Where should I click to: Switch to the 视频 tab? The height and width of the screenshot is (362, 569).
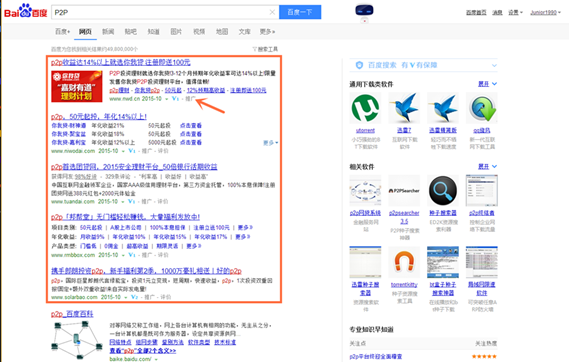(199, 32)
